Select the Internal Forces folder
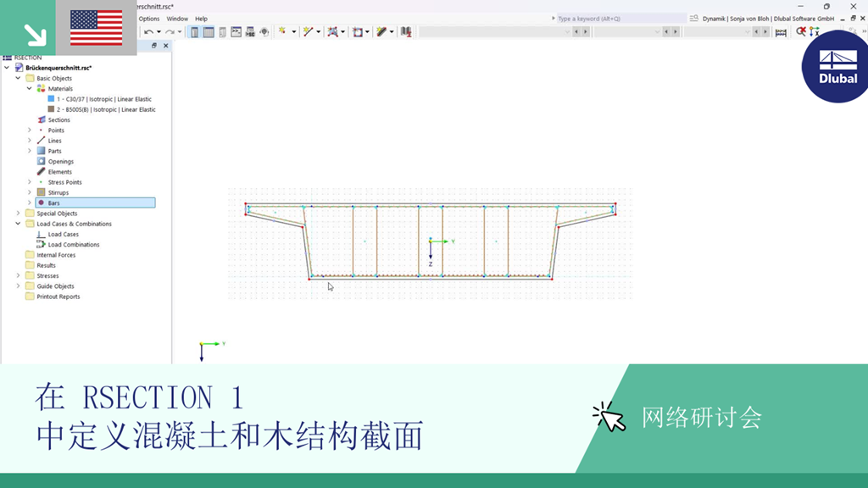This screenshot has width=868, height=488. 56,255
